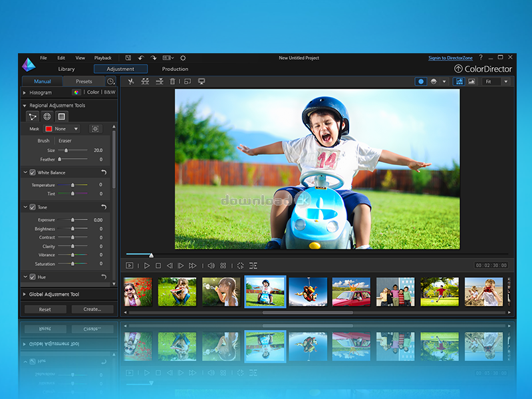Select the polygon mask selection tool

pos(33,116)
